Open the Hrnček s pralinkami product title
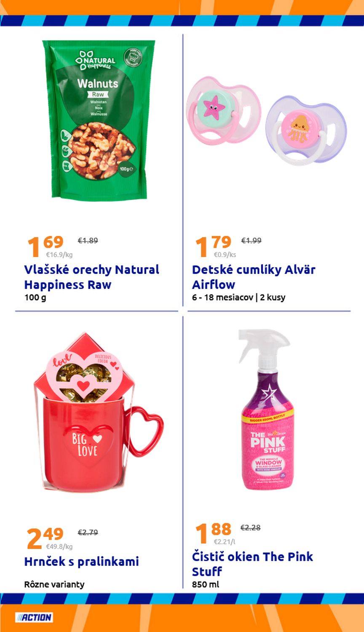 (x=82, y=562)
